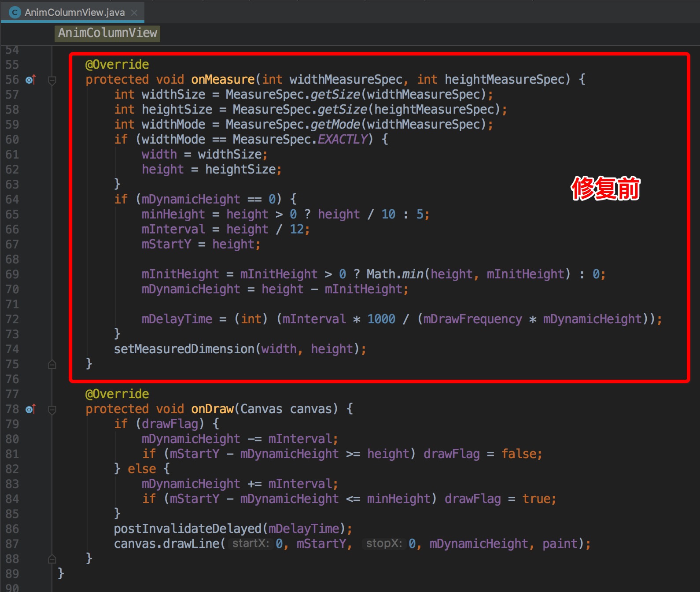The image size is (700, 592).
Task: Click the fold end marker at line 88
Action: pos(52,559)
